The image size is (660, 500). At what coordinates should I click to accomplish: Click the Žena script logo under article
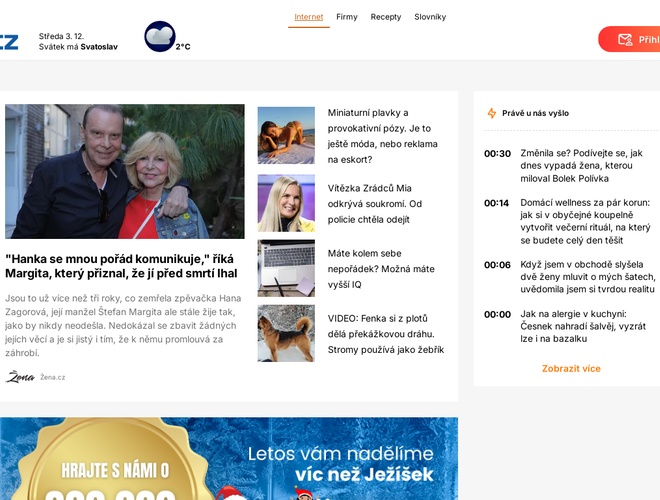coord(20,377)
